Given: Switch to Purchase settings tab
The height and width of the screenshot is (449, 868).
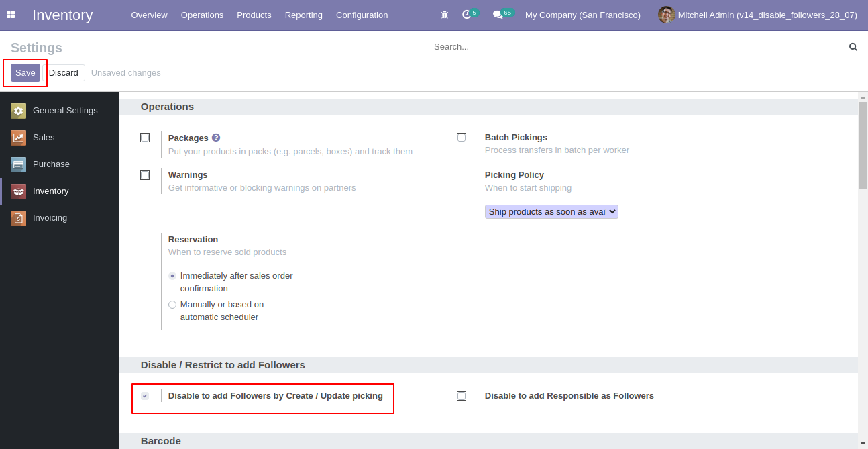Looking at the screenshot, I should click(60, 164).
